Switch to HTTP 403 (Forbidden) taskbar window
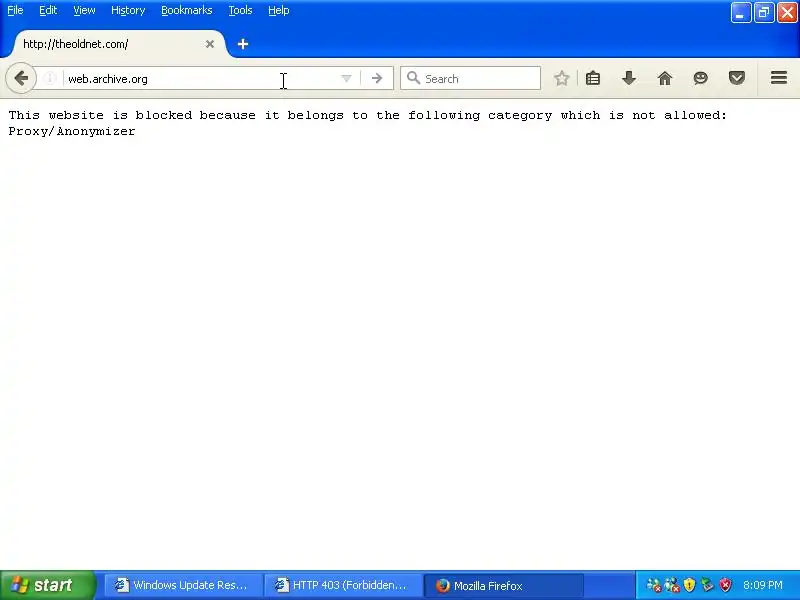This screenshot has width=800, height=600. pyautogui.click(x=343, y=585)
